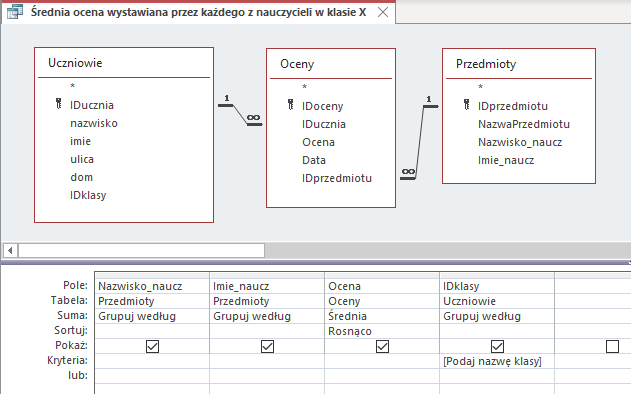Open the Suma cell showing Średnia

click(x=382, y=316)
